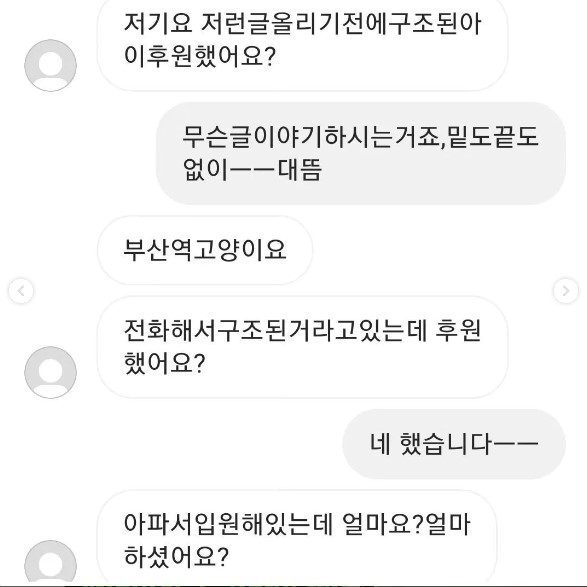Click the text 했어요? in fourth bubble
Viewport: 587px width, 587px height.
pos(165,364)
